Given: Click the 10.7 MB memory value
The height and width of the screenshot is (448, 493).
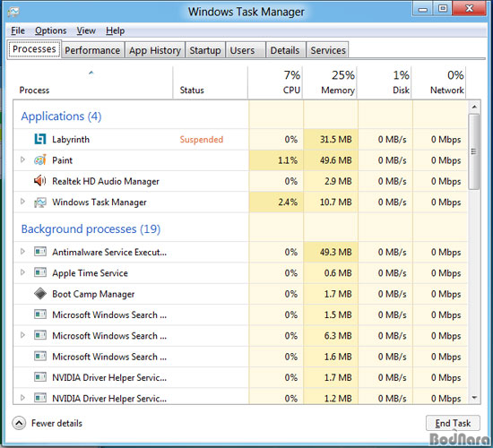Looking at the screenshot, I should 336,202.
